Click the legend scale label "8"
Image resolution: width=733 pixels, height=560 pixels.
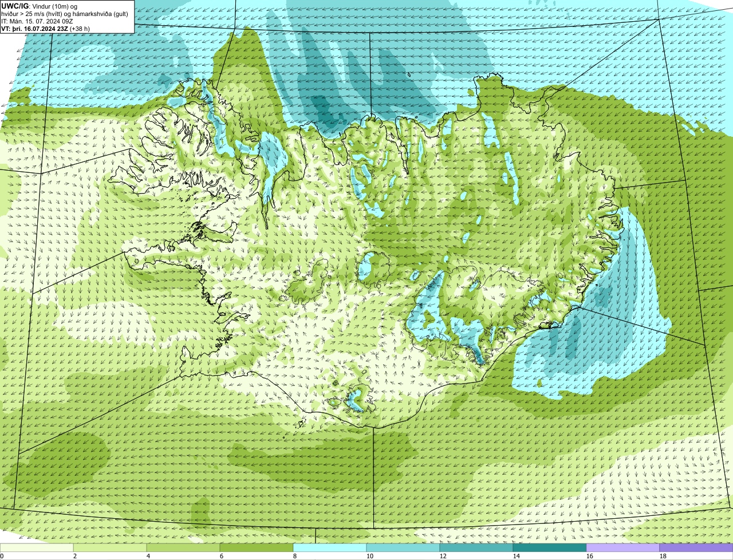[295, 556]
